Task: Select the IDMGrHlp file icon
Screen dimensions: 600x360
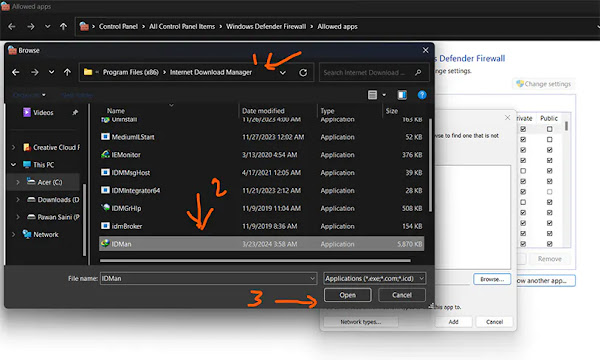Action: (x=105, y=208)
